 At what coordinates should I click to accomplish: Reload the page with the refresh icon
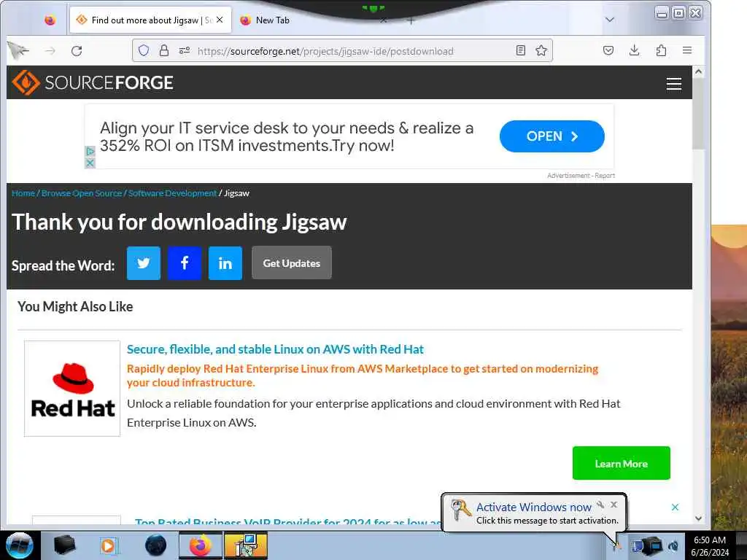[77, 50]
